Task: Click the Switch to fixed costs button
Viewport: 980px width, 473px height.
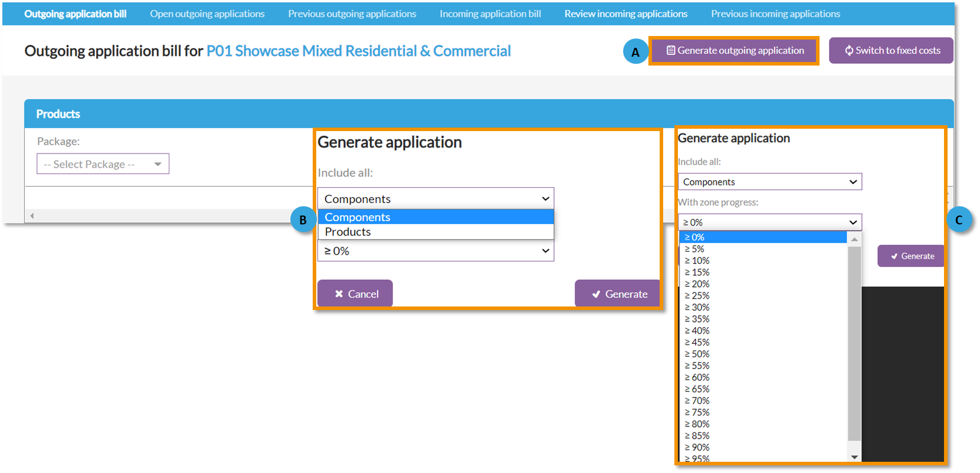Action: click(x=891, y=51)
